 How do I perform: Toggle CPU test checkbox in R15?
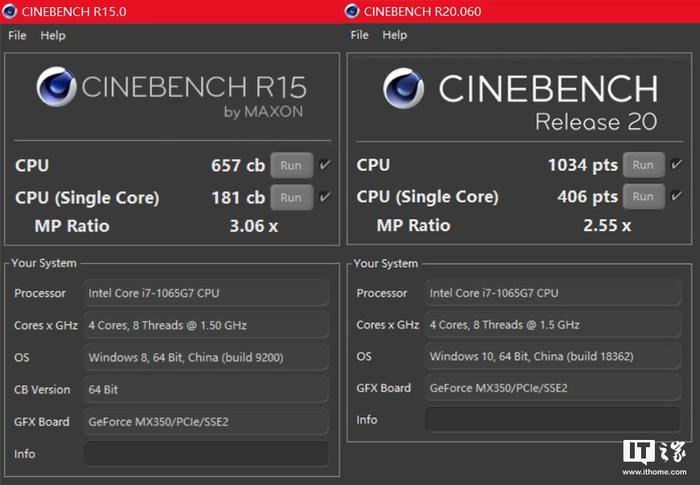pyautogui.click(x=325, y=164)
